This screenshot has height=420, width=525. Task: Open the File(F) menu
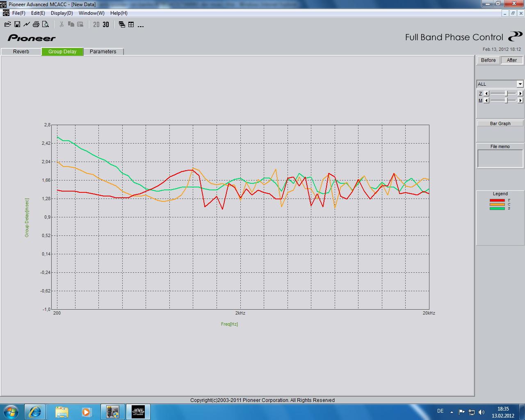pyautogui.click(x=19, y=13)
